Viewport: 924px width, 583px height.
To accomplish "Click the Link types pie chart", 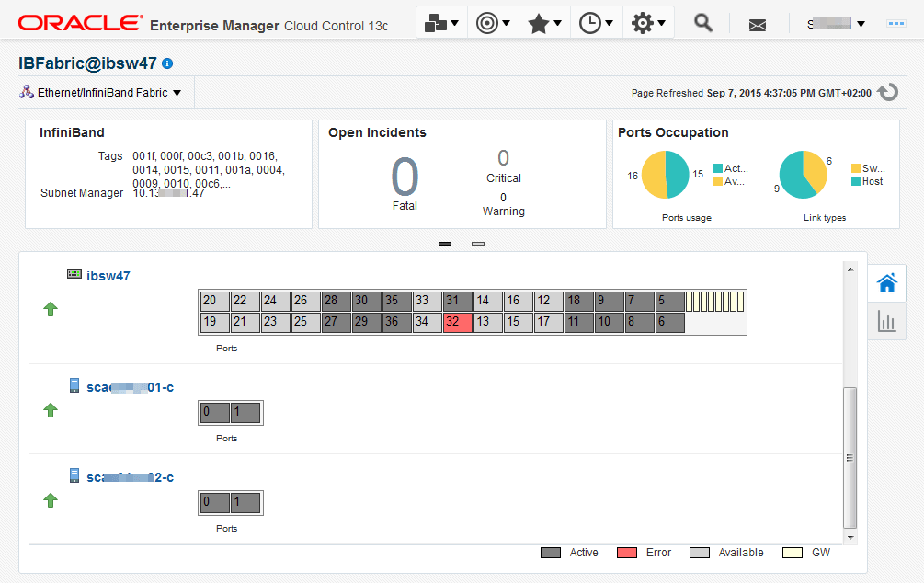I will tap(804, 175).
